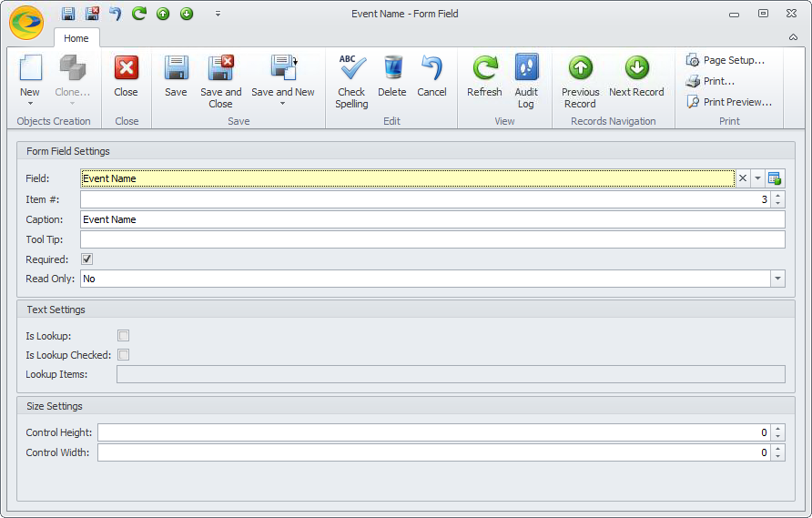Screen dimensions: 812x518
Task: Click the Control Width field
Action: 434,452
